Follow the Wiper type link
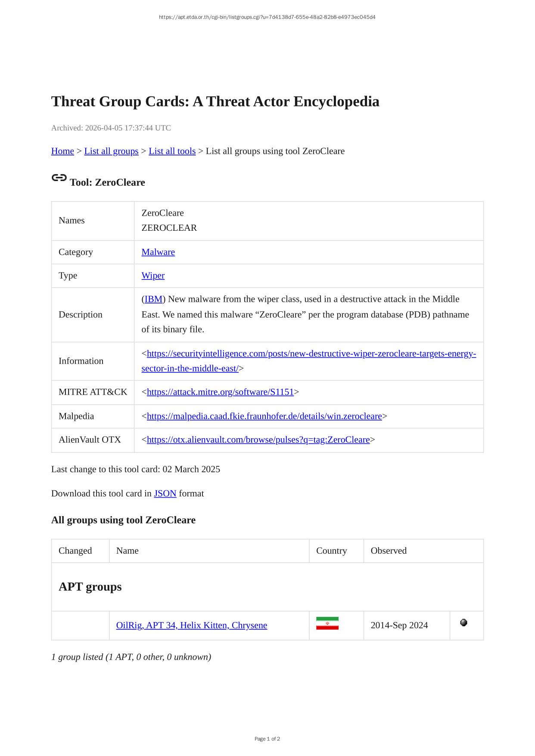 [153, 276]
